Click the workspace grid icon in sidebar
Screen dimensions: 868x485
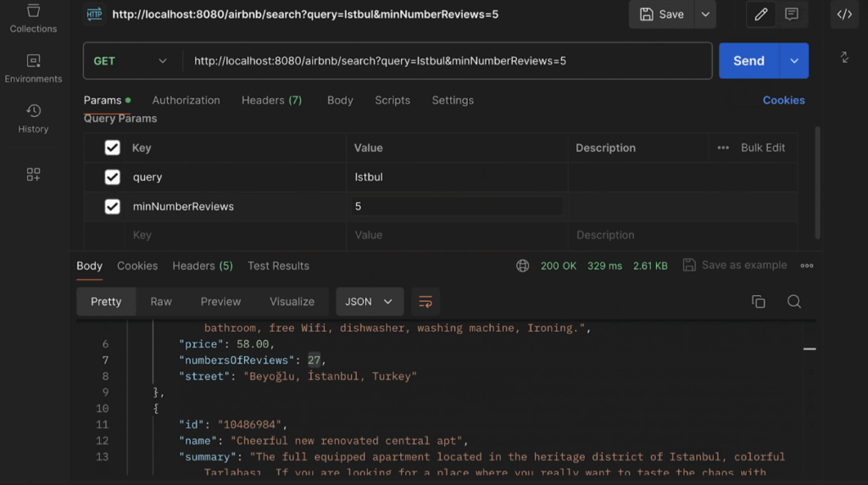(x=33, y=175)
